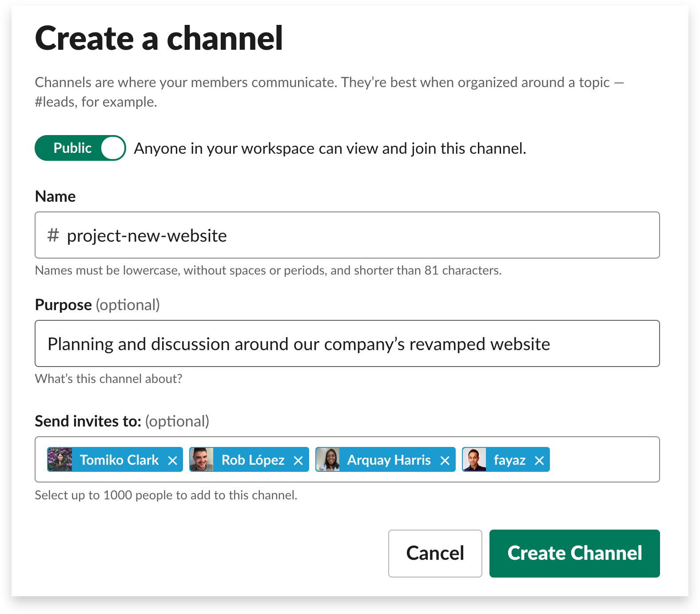The height and width of the screenshot is (614, 700).
Task: Click the project-new-website channel name text
Action: tap(147, 235)
